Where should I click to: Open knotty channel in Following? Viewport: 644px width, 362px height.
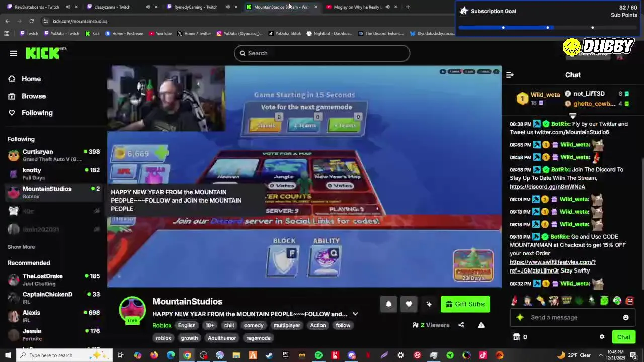coord(54,174)
